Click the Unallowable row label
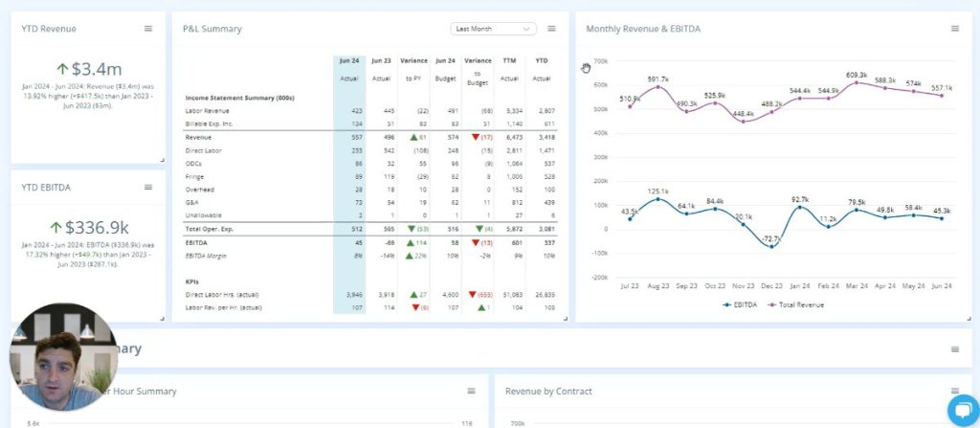This screenshot has height=428, width=980. click(202, 215)
